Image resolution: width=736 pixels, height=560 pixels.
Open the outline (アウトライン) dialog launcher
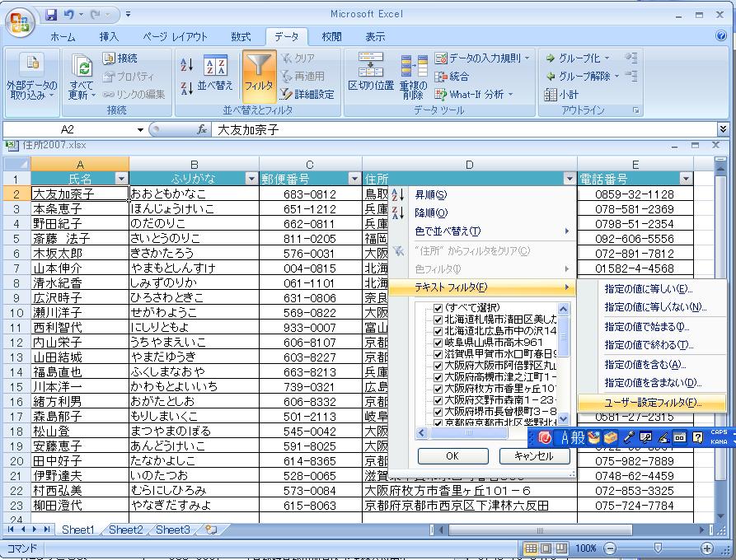(635, 110)
